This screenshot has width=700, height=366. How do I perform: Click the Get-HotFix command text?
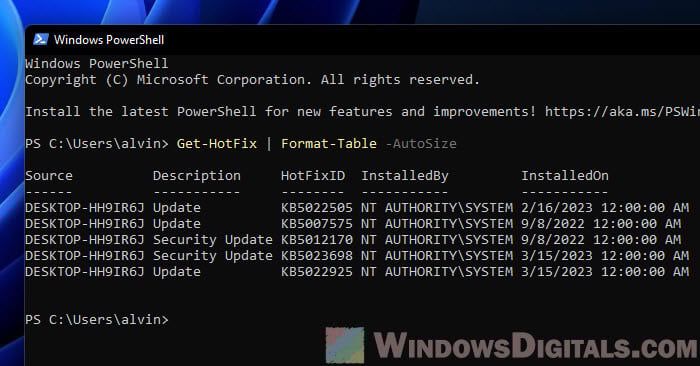217,143
